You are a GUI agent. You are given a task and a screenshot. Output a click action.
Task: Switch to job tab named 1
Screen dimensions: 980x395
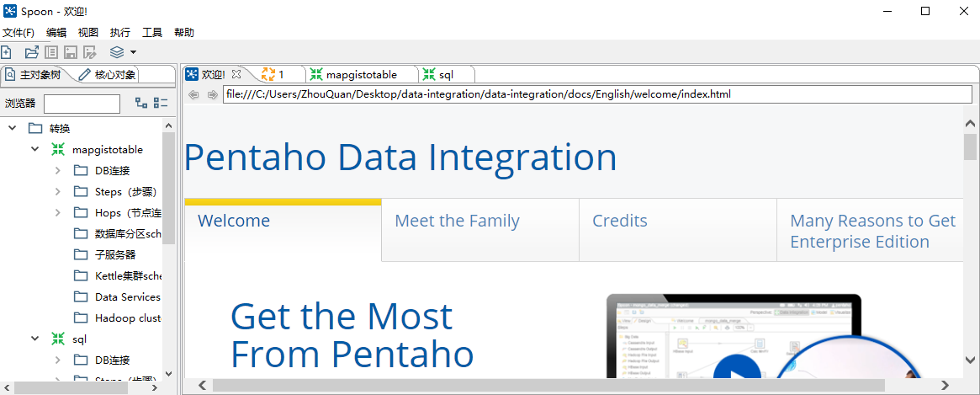pyautogui.click(x=281, y=74)
